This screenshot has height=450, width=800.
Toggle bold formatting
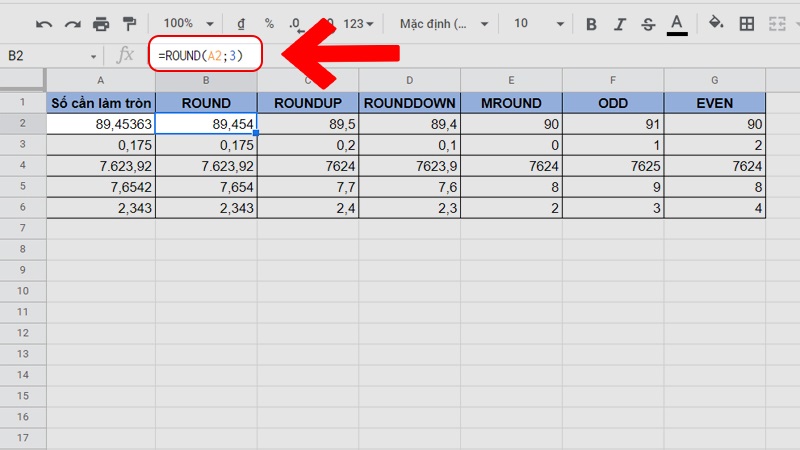(591, 23)
